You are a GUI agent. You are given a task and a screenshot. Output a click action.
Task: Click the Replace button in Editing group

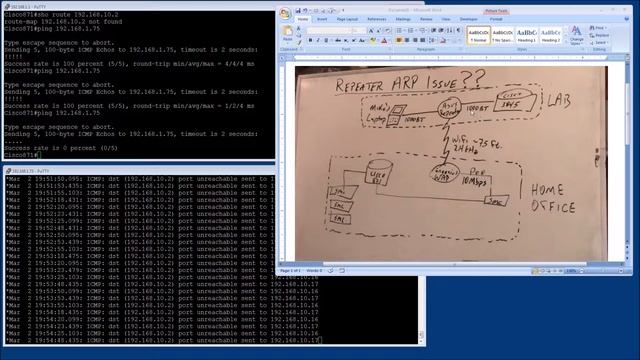[599, 35]
